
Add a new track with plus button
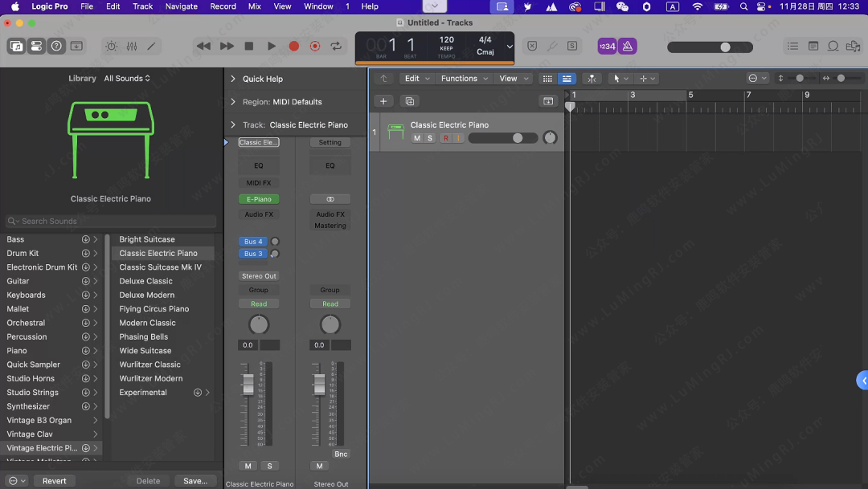(383, 101)
